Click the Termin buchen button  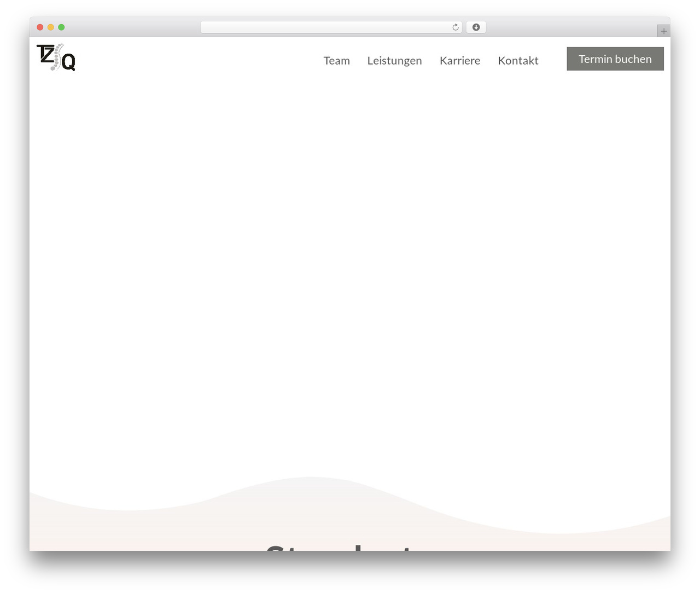[x=615, y=59]
